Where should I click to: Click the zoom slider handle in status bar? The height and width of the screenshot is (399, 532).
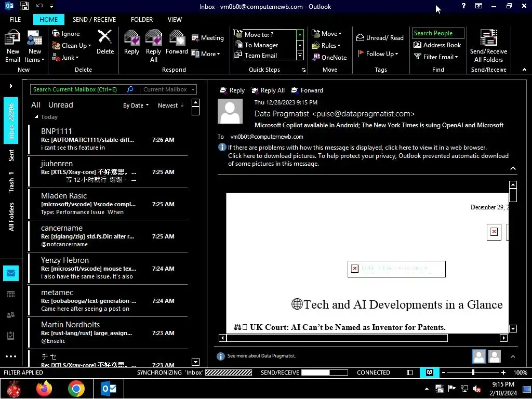pyautogui.click(x=473, y=372)
